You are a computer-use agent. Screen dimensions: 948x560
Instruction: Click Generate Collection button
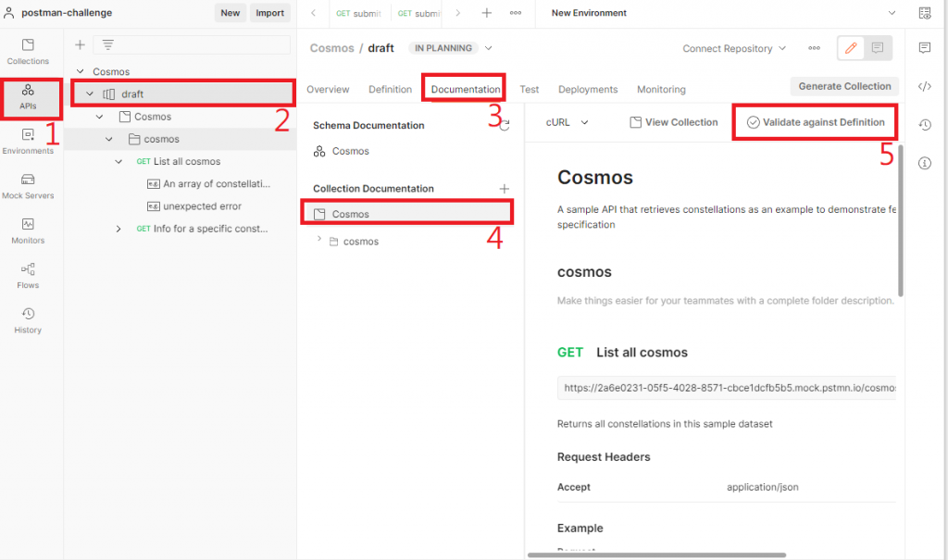(844, 86)
